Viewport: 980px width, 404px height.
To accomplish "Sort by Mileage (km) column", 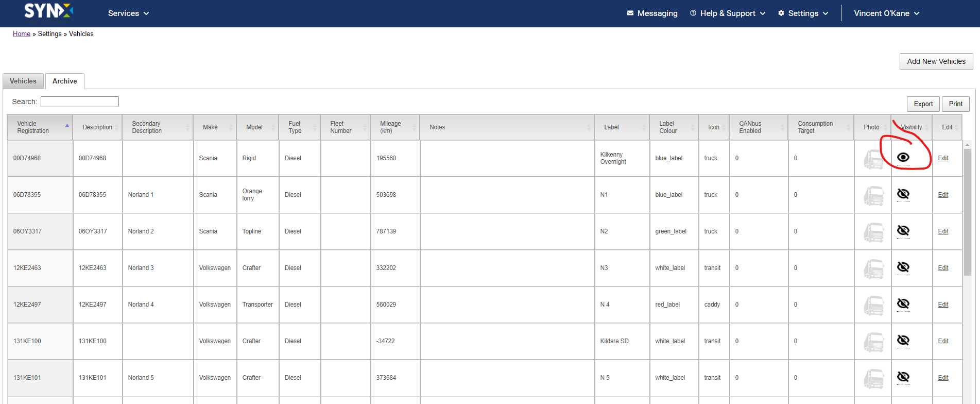I will (x=395, y=127).
